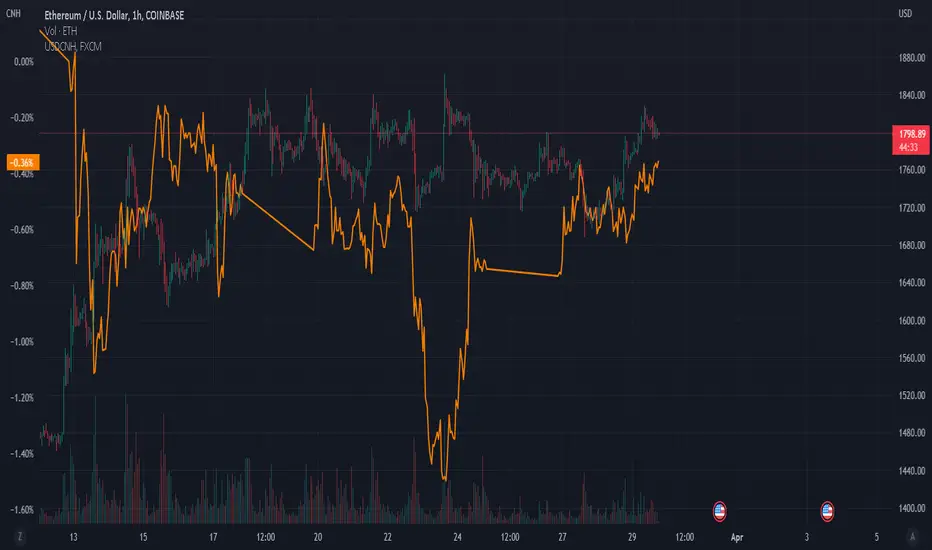The image size is (932, 550).
Task: Click the 1480.00 price axis label
Action: (912, 433)
